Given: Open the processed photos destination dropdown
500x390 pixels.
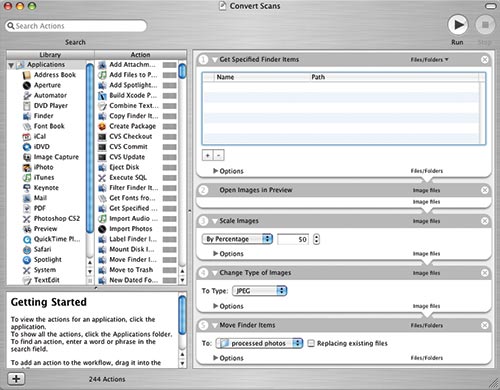Looking at the screenshot, I should (259, 343).
